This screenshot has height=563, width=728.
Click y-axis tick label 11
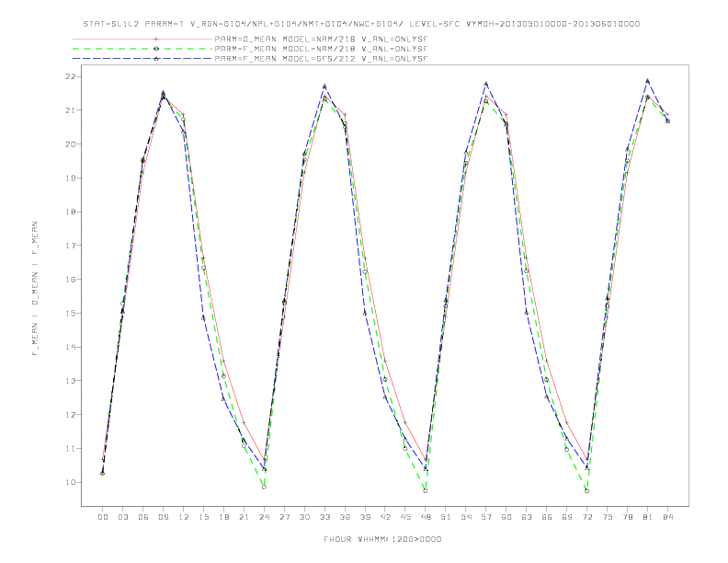click(x=71, y=448)
